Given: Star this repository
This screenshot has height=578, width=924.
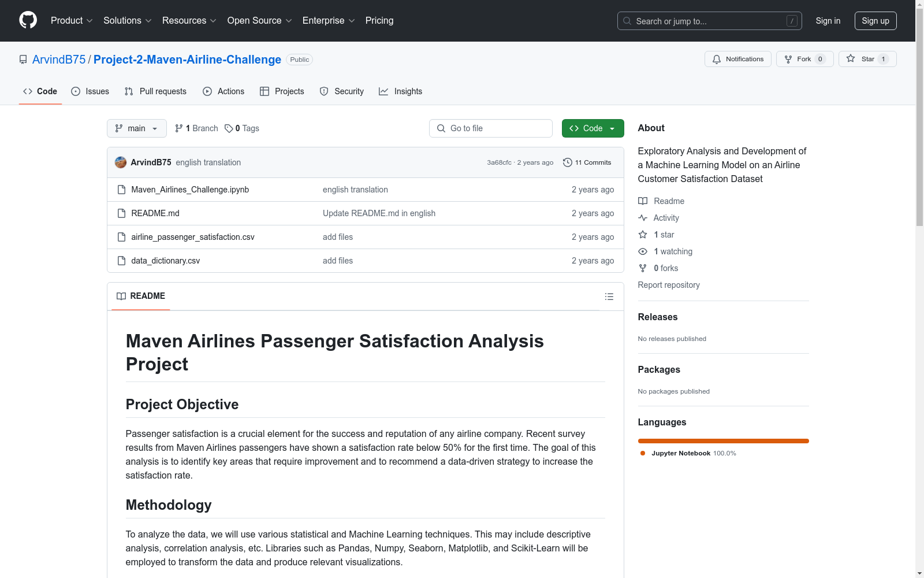Looking at the screenshot, I should [867, 59].
